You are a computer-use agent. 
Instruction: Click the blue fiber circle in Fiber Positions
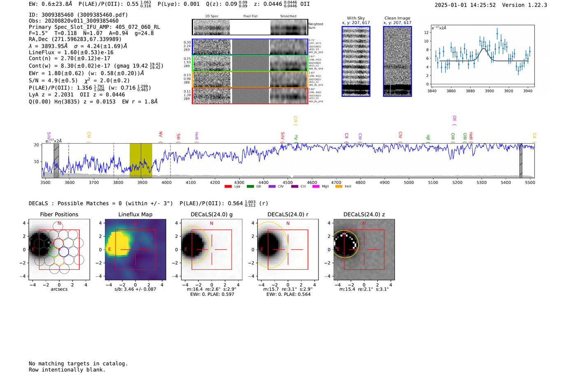click(x=64, y=252)
